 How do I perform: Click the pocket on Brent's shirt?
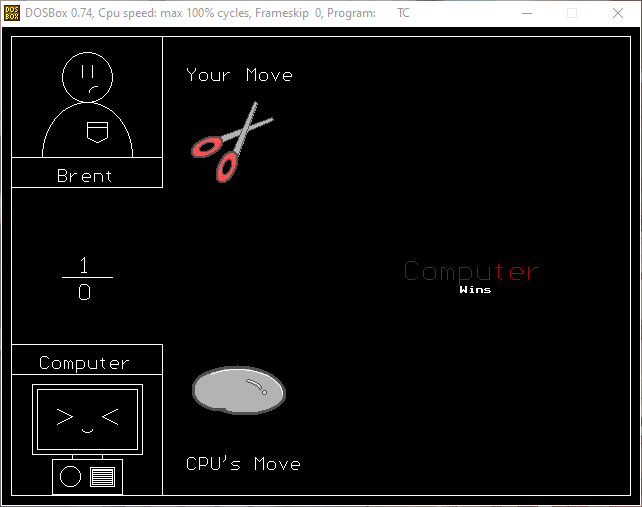[95, 131]
